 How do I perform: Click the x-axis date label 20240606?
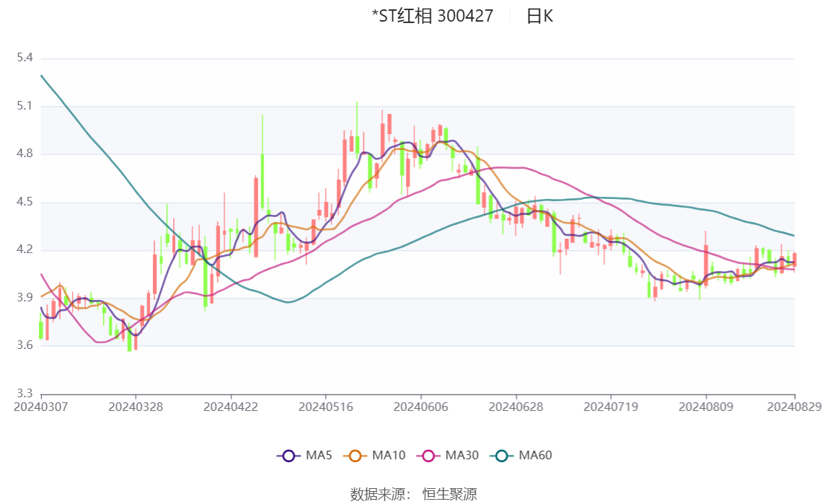[x=420, y=407]
